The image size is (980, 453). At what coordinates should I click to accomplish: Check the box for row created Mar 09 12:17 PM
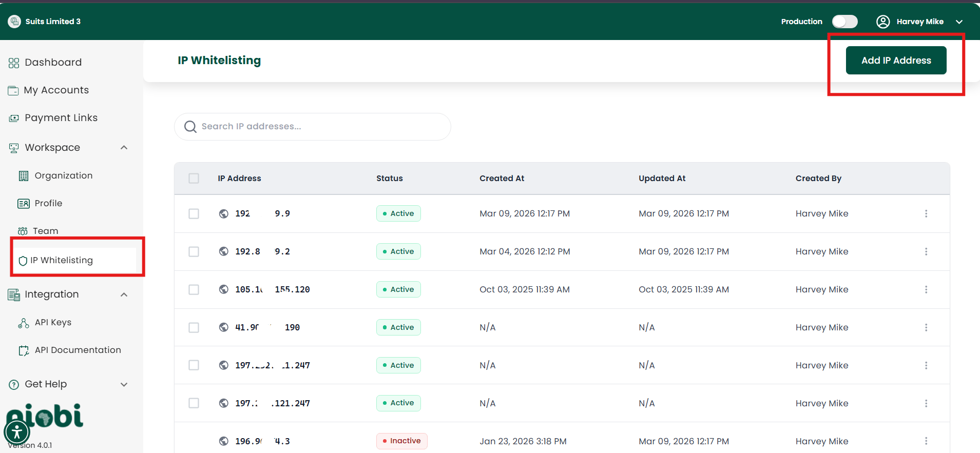(194, 213)
